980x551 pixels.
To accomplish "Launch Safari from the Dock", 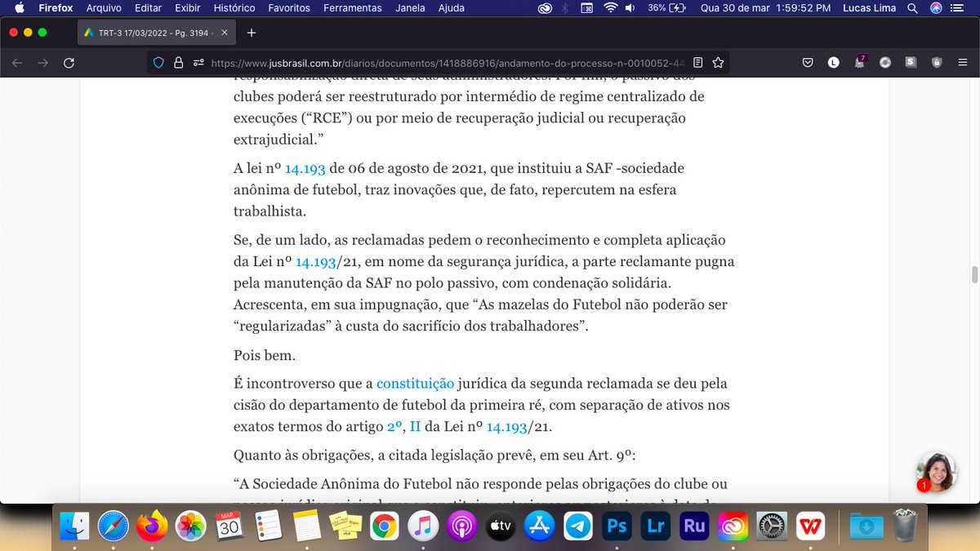I will coord(114,527).
